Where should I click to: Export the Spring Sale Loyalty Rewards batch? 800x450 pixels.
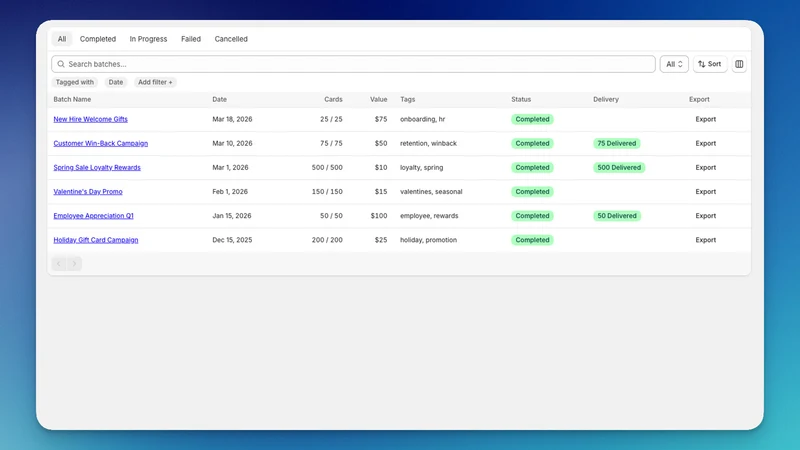(706, 167)
